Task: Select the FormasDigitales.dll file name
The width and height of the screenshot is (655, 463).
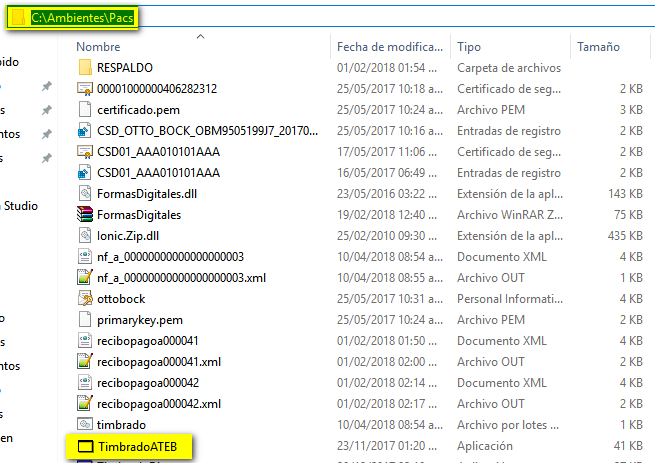Action: click(x=147, y=194)
